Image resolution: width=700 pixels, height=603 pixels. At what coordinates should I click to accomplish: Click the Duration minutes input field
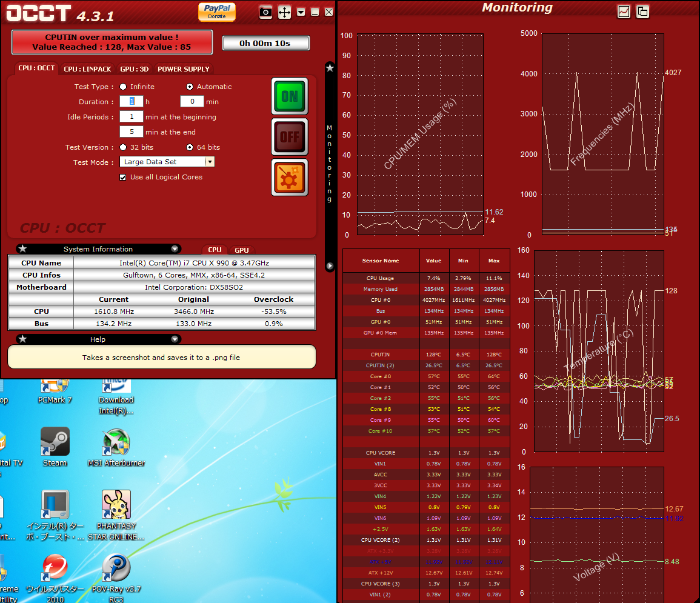coord(192,101)
